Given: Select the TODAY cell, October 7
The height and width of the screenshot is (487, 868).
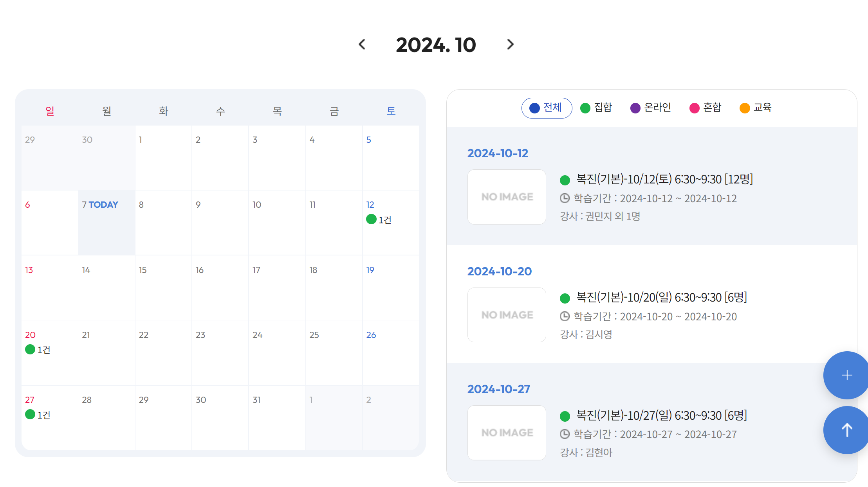Looking at the screenshot, I should point(106,222).
